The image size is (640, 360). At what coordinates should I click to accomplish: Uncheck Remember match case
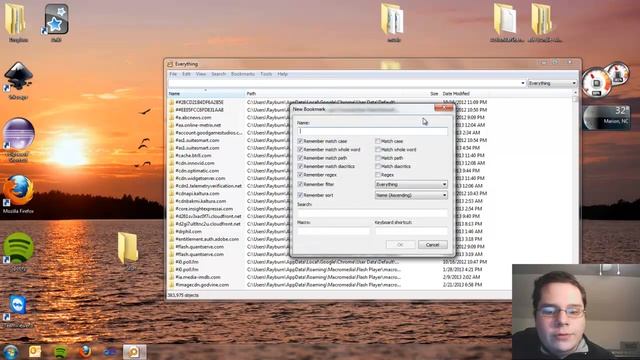coord(300,141)
